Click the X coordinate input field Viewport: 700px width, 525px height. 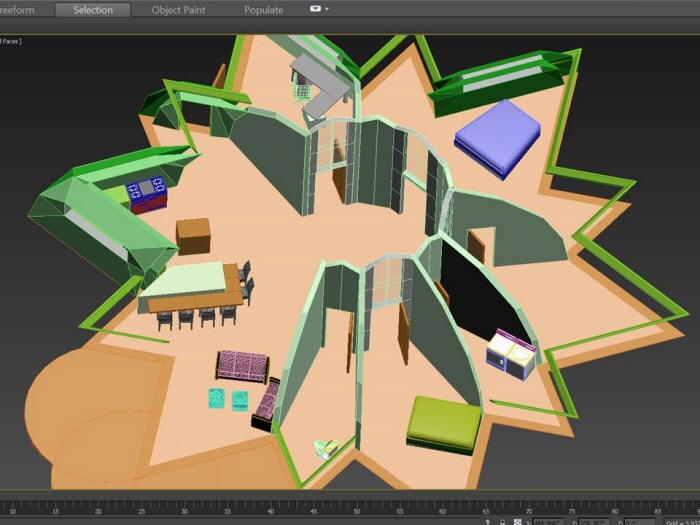coord(547,520)
